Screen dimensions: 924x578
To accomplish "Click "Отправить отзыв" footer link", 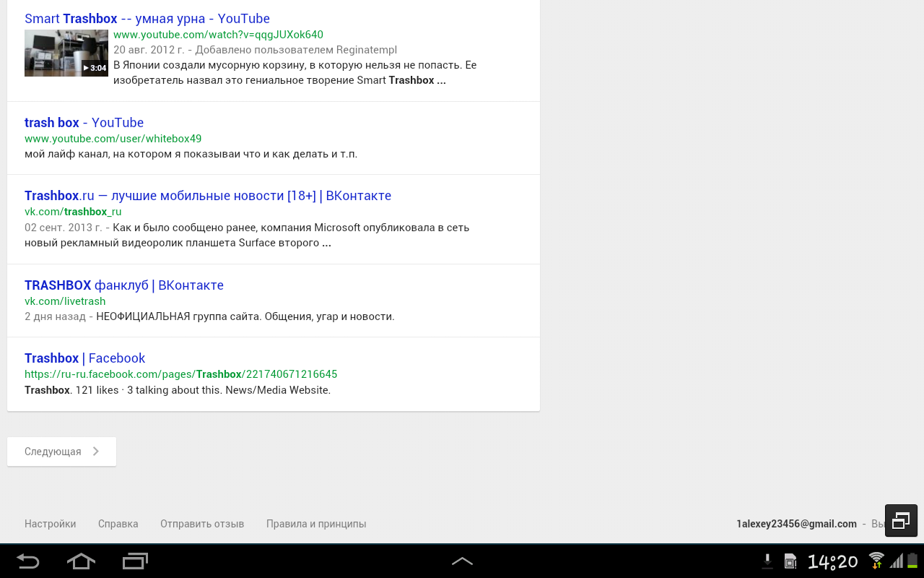I will click(x=202, y=524).
